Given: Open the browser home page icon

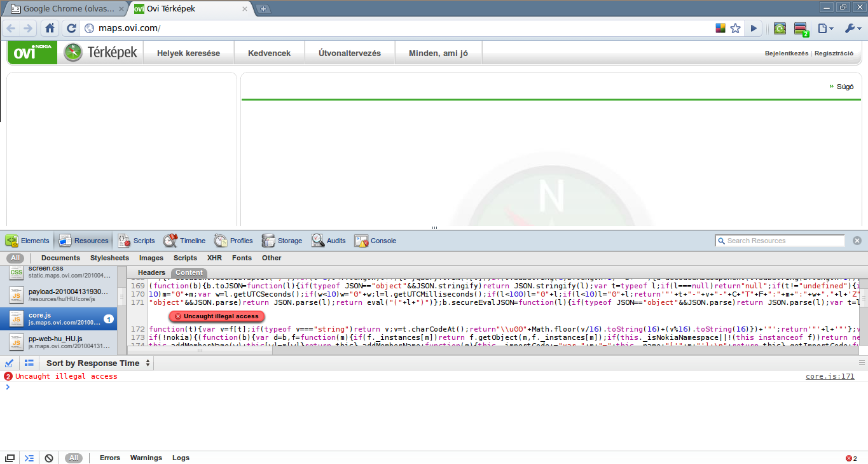Looking at the screenshot, I should (x=50, y=29).
